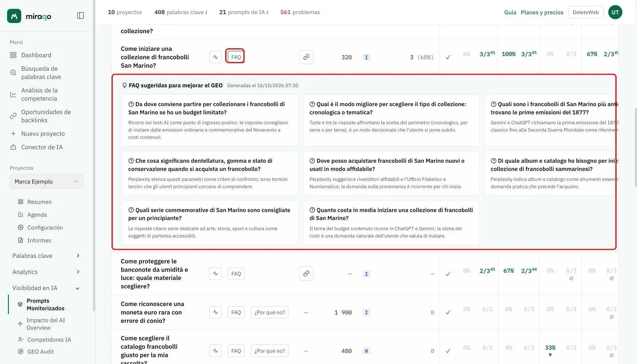Open Conector de IA
This screenshot has width=637, height=364.
(x=42, y=147)
